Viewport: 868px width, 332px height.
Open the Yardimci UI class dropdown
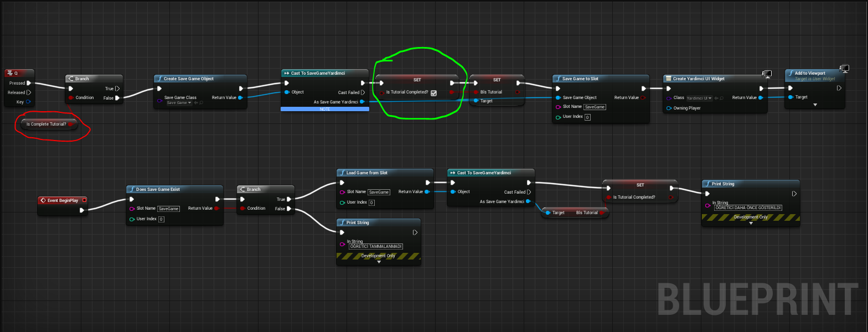[700, 98]
